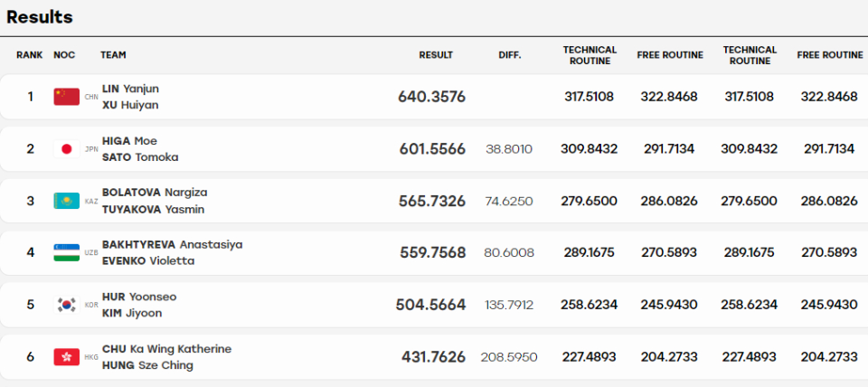Select the RANK column header
868x387 pixels.
29,55
